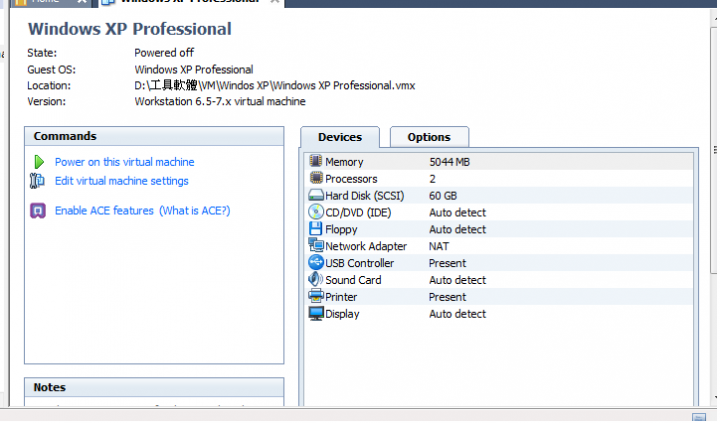Open Edit virtual machine settings
This screenshot has width=720, height=423.
[x=122, y=181]
